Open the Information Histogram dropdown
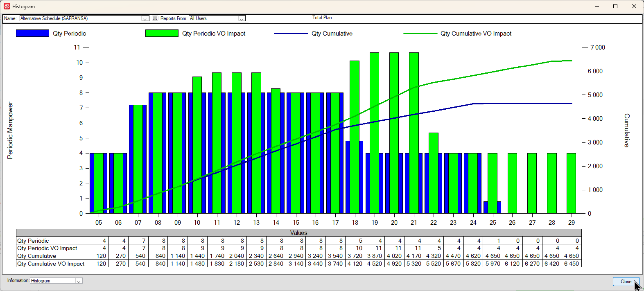 [x=79, y=281]
